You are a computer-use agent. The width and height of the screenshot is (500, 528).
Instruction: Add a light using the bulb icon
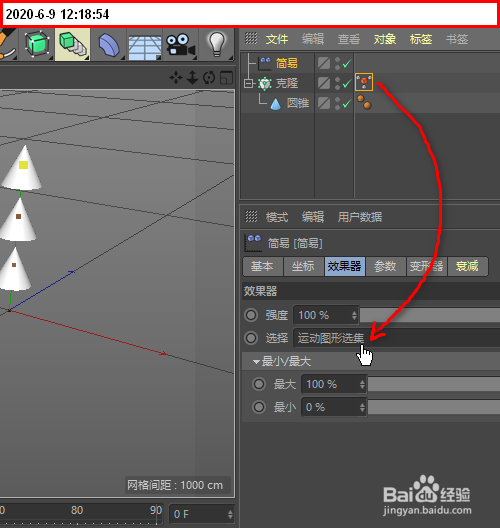tap(216, 44)
